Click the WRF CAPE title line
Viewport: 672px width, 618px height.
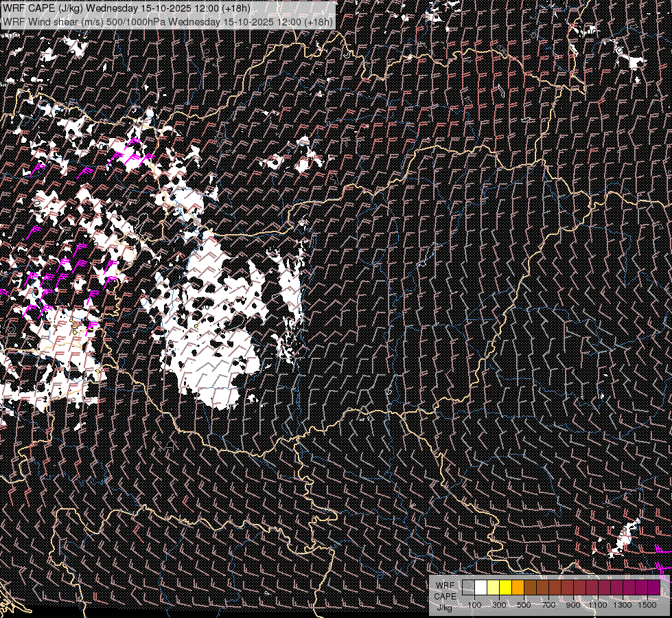[x=126, y=8]
